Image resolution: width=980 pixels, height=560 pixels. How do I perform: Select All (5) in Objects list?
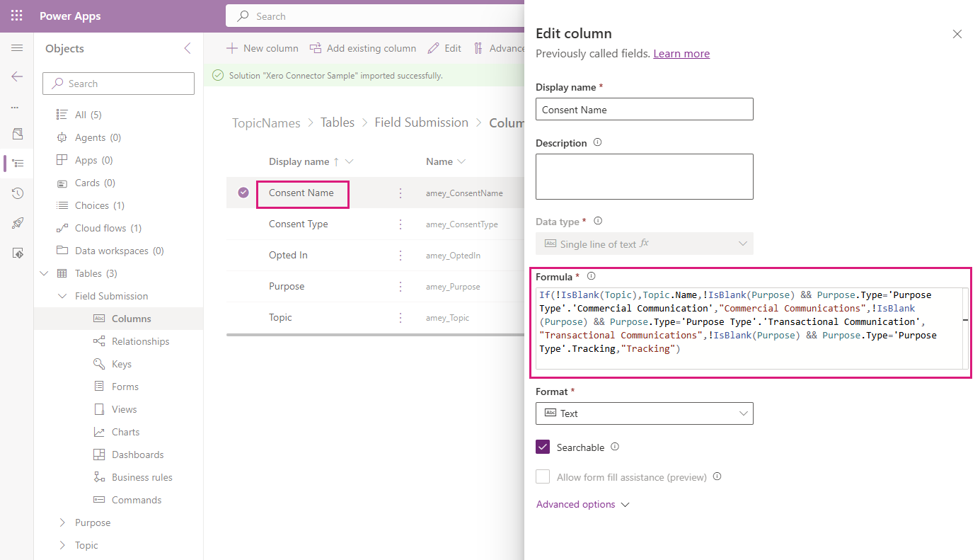pyautogui.click(x=88, y=115)
